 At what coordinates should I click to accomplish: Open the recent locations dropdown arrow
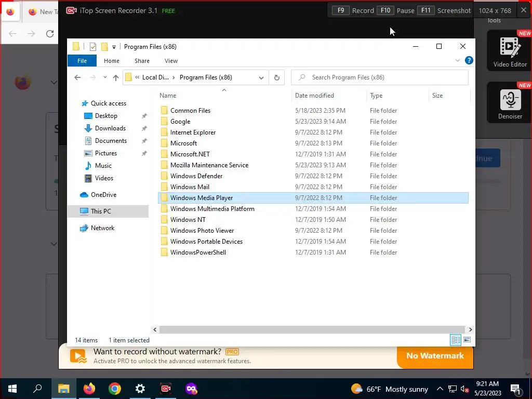click(x=105, y=77)
